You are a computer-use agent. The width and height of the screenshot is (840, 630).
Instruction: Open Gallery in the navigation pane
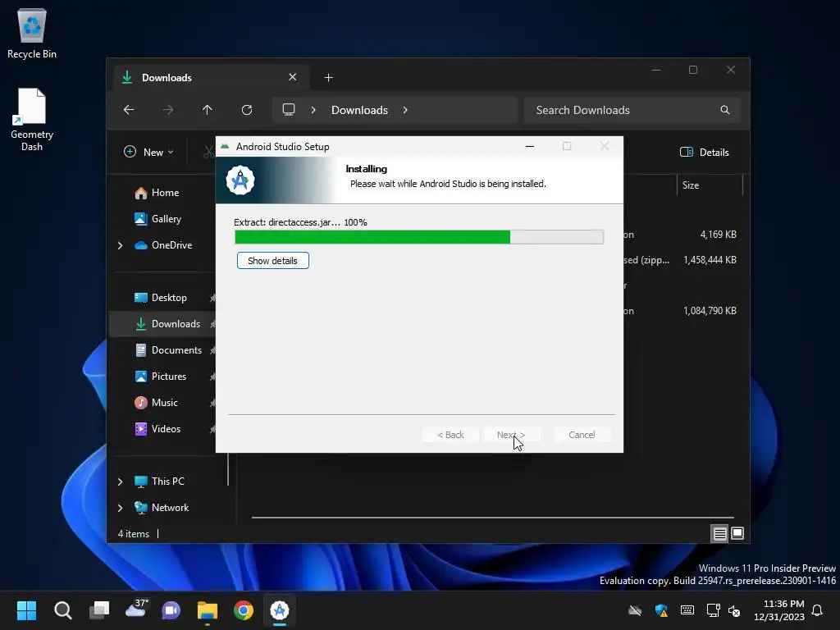coord(157,219)
